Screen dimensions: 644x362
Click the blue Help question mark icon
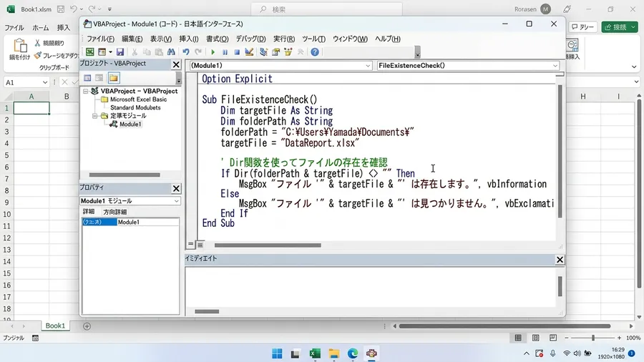pos(315,52)
